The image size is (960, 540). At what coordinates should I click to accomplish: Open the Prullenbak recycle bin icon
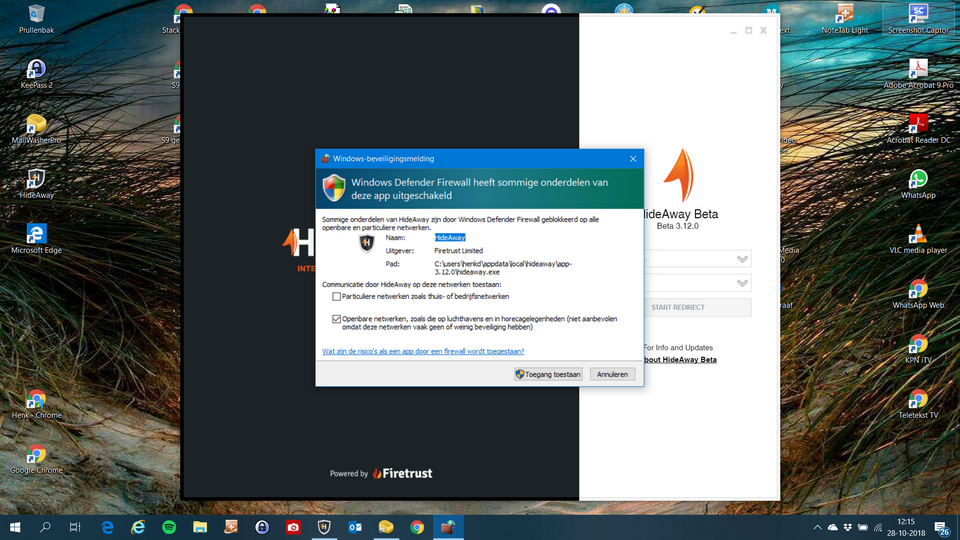pyautogui.click(x=36, y=18)
